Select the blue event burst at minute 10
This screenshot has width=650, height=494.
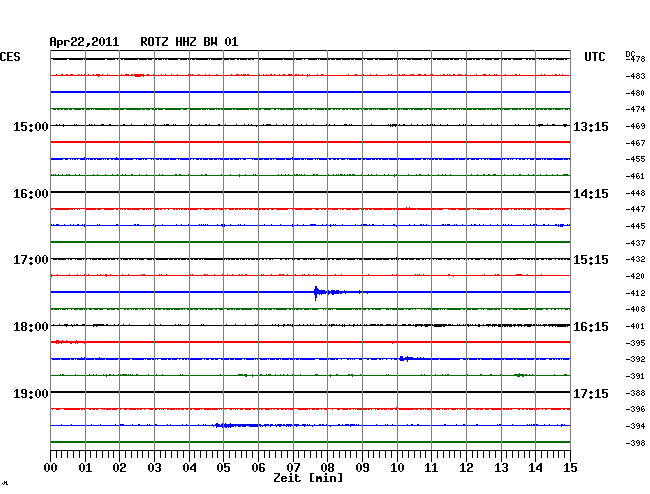(410, 358)
